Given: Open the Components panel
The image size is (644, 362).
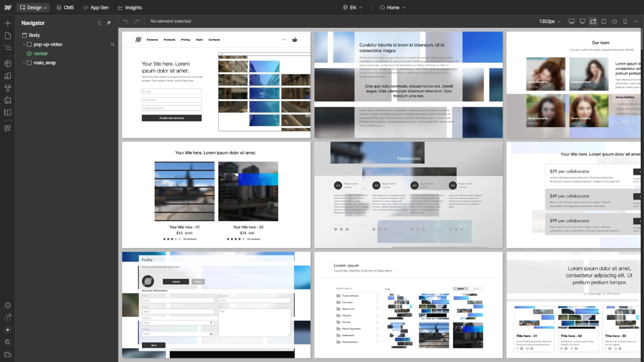Looking at the screenshot, I should click(x=8, y=63).
